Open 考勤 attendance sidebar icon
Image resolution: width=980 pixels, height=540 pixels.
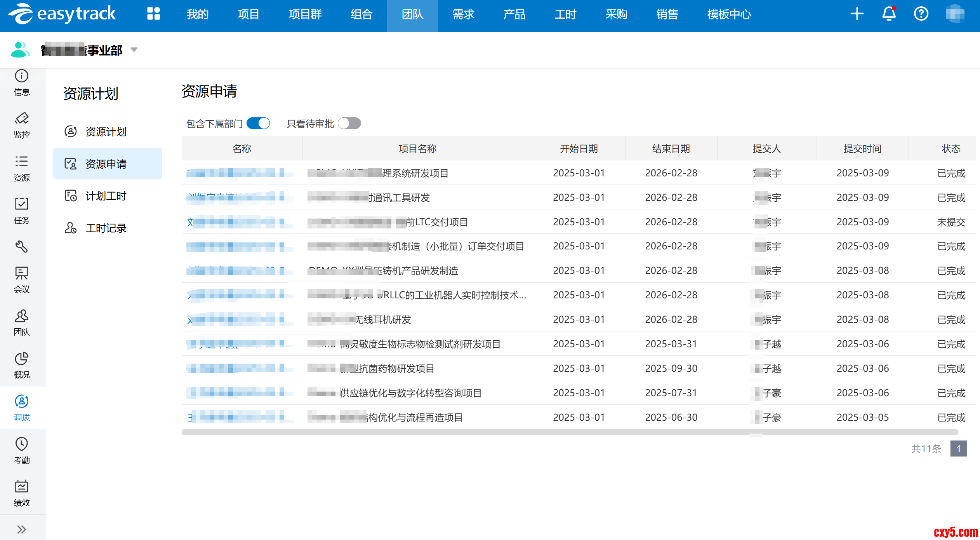[x=22, y=451]
